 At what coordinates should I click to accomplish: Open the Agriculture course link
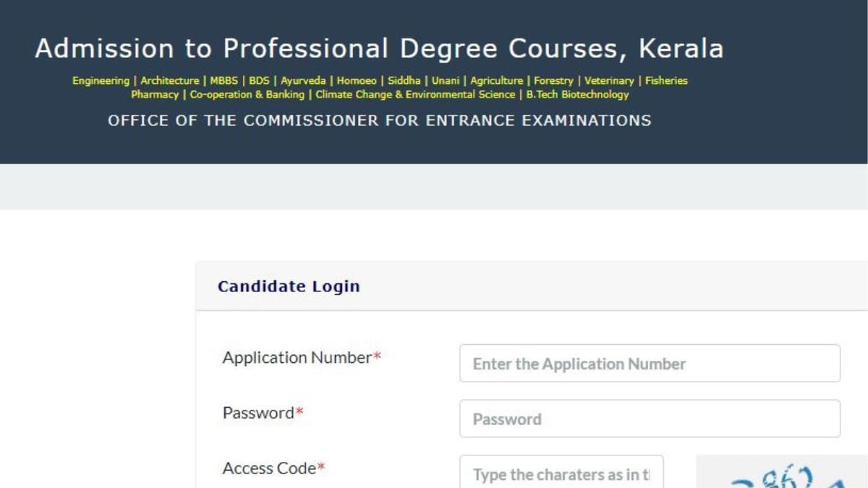click(496, 80)
